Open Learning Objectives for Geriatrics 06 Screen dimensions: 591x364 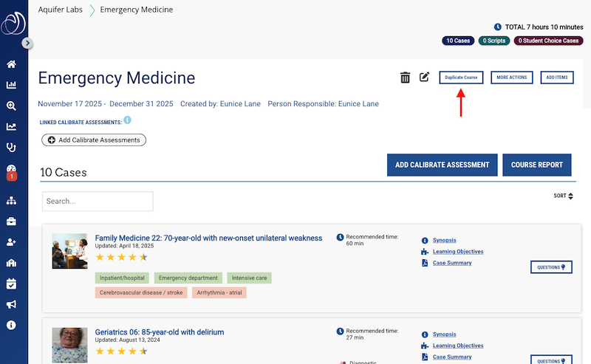(x=458, y=346)
